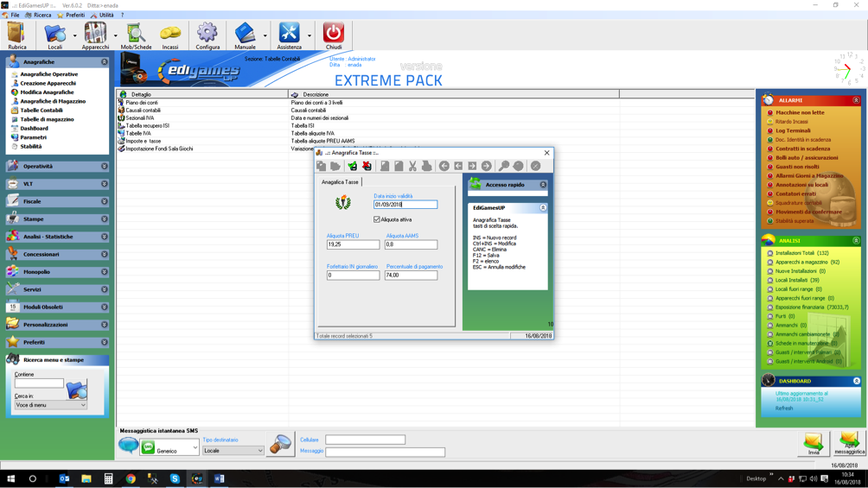The height and width of the screenshot is (488, 868).
Task: Open Chrome from the taskbar
Action: tap(131, 478)
